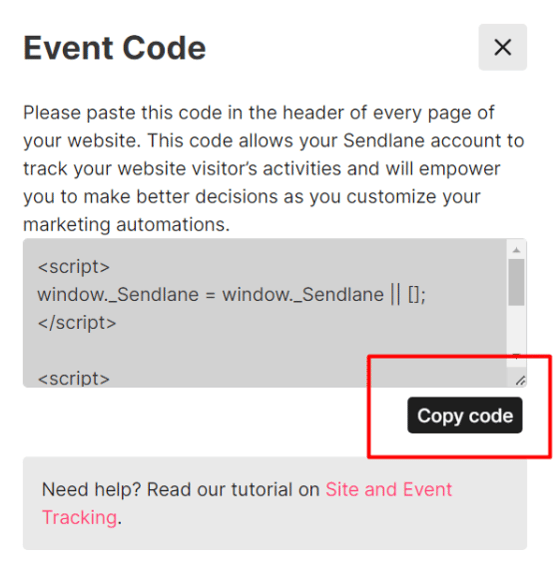Click the textarea resize handle icon
Screen dimensions: 555x565
click(520, 381)
